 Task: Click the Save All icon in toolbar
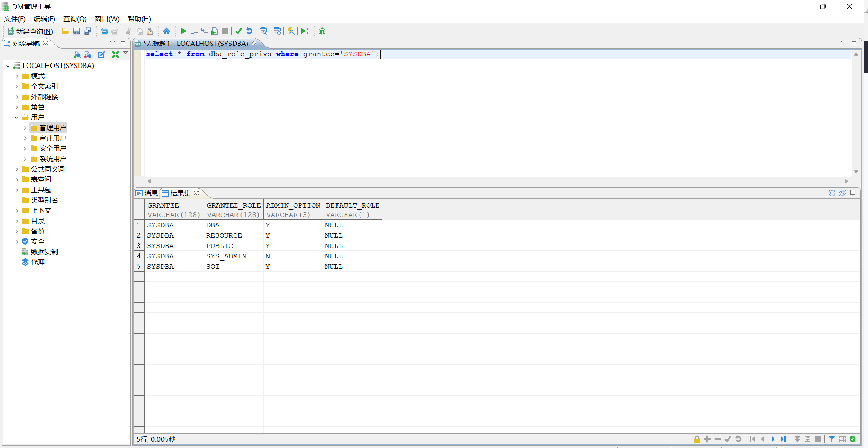tap(87, 31)
